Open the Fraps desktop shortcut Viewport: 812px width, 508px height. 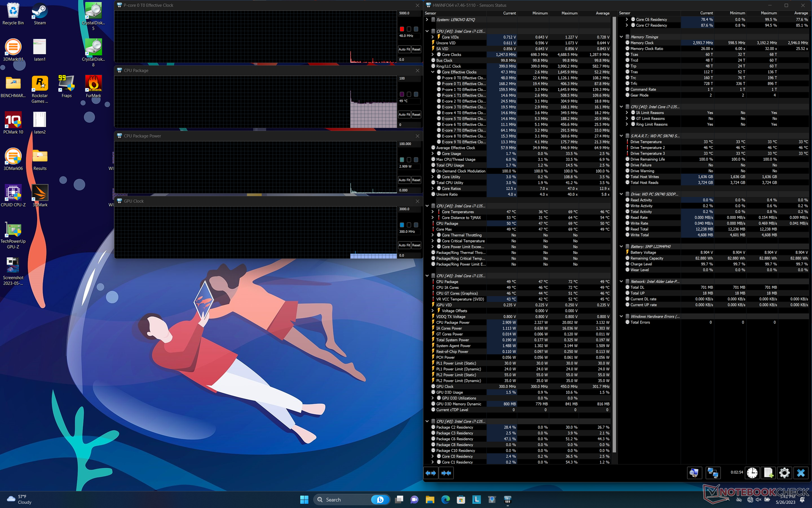click(66, 86)
